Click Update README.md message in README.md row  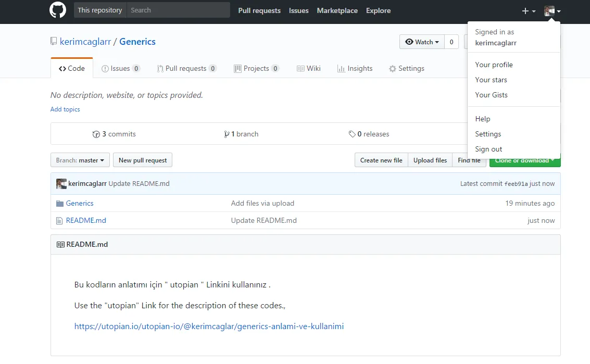(x=264, y=221)
